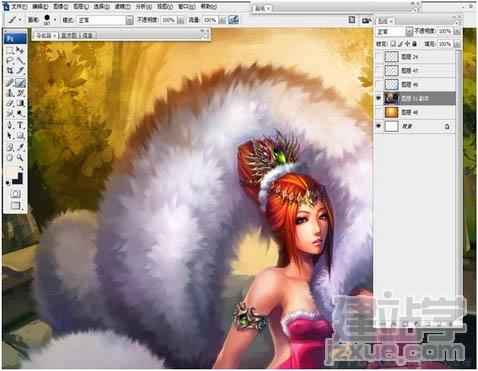Viewport: 478px width, 371px height.
Task: Switch to the 直方图 Histogram tab
Action: coord(69,35)
